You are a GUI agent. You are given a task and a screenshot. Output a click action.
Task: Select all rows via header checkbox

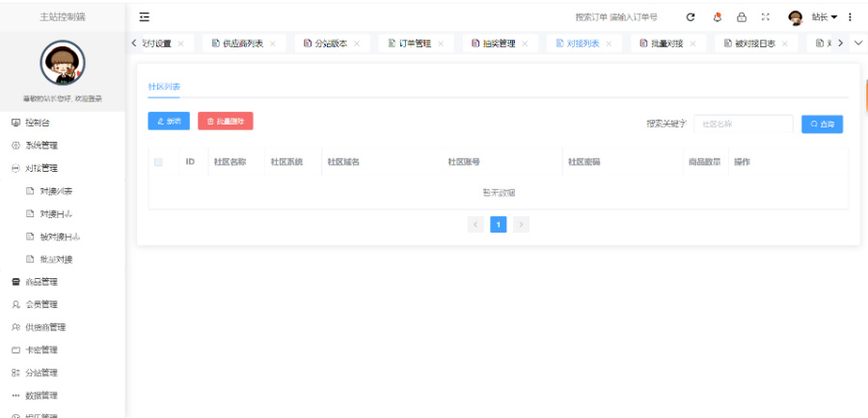[158, 162]
